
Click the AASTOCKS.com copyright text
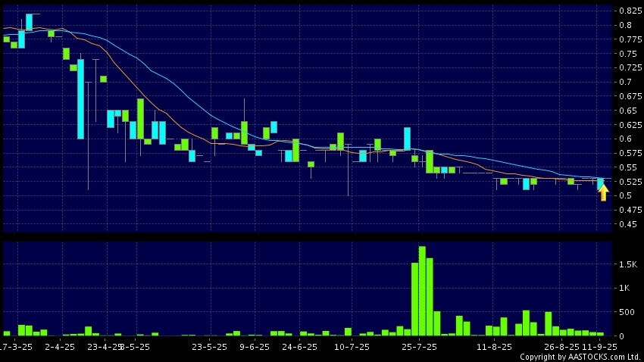[x=580, y=357]
